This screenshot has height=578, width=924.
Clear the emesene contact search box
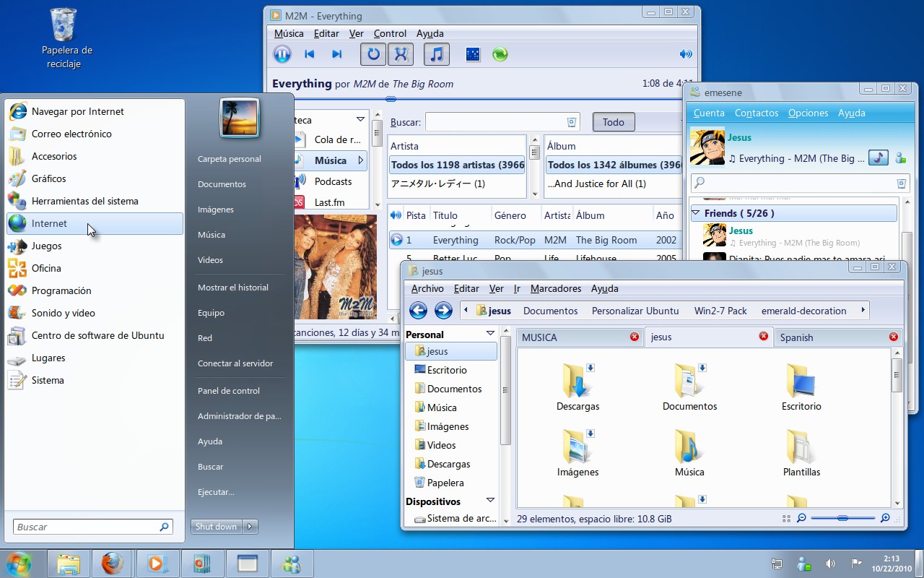901,183
